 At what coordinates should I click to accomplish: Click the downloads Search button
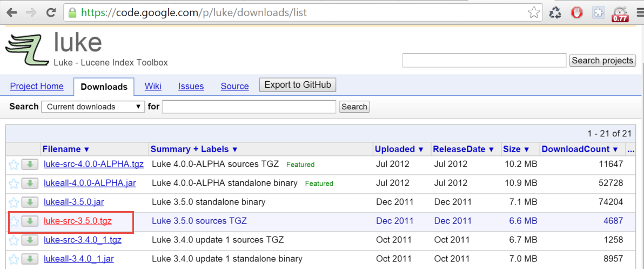[354, 107]
